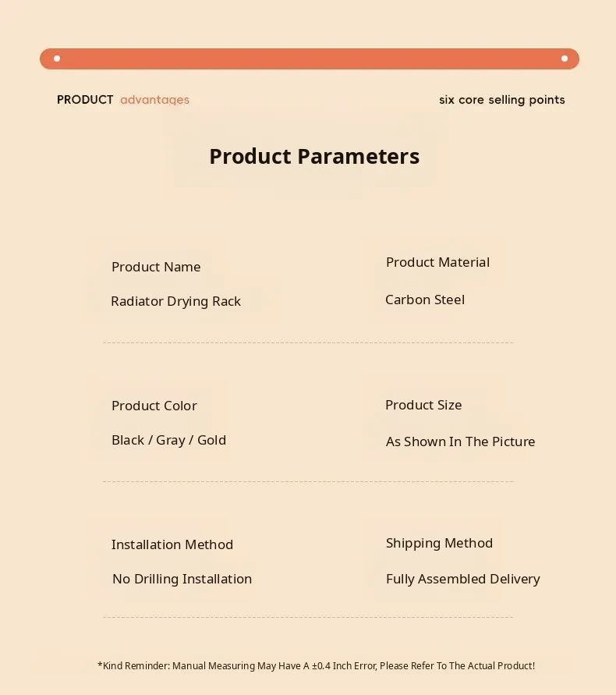
Task: Select the "Product Material" label
Action: 437,262
